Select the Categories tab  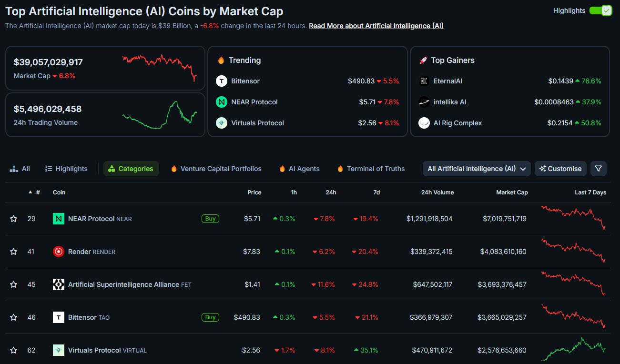(131, 169)
